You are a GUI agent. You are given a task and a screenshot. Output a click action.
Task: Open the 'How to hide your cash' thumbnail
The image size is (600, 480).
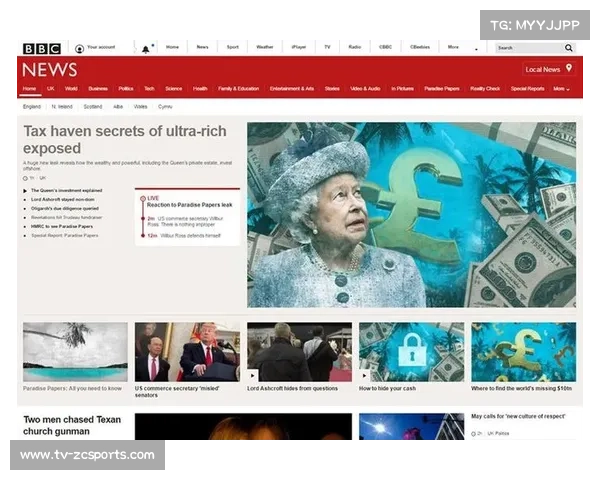click(411, 352)
